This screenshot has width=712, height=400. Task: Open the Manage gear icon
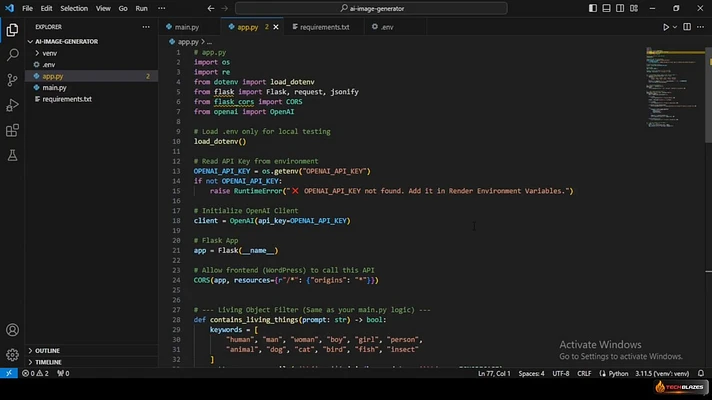pos(12,355)
